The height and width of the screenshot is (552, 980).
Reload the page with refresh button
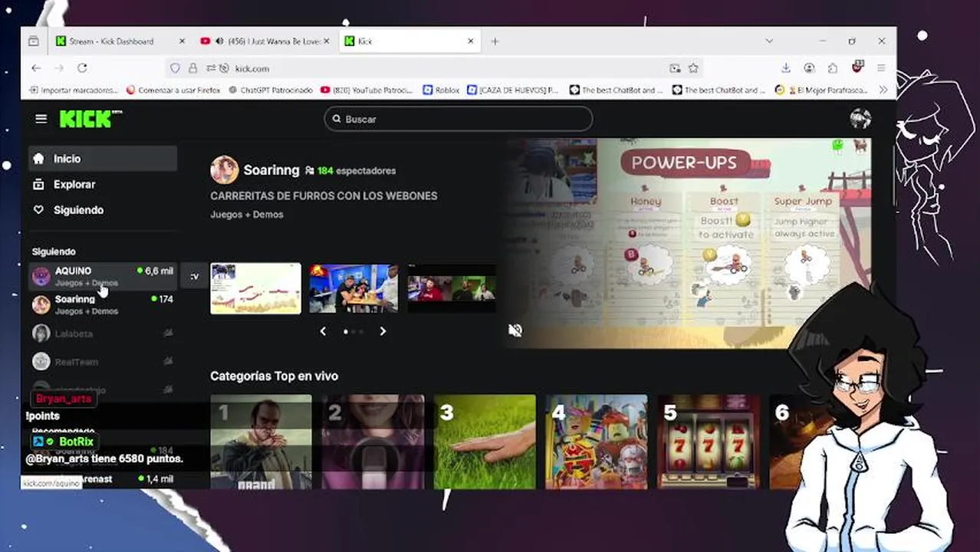click(82, 68)
